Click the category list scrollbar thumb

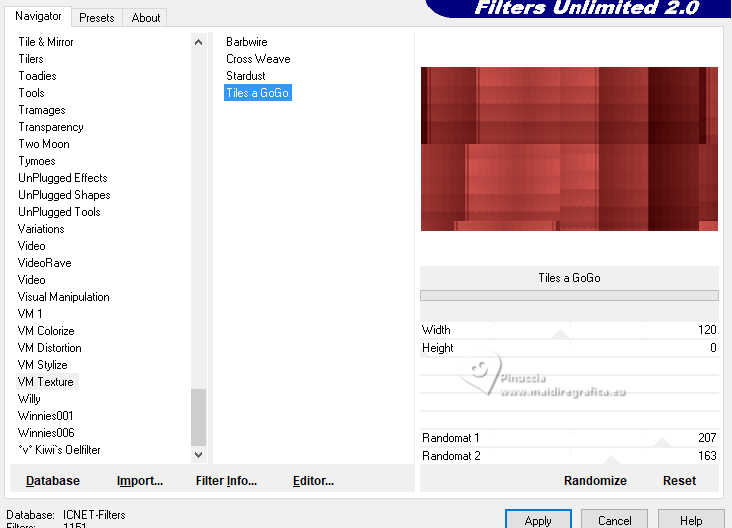point(198,417)
